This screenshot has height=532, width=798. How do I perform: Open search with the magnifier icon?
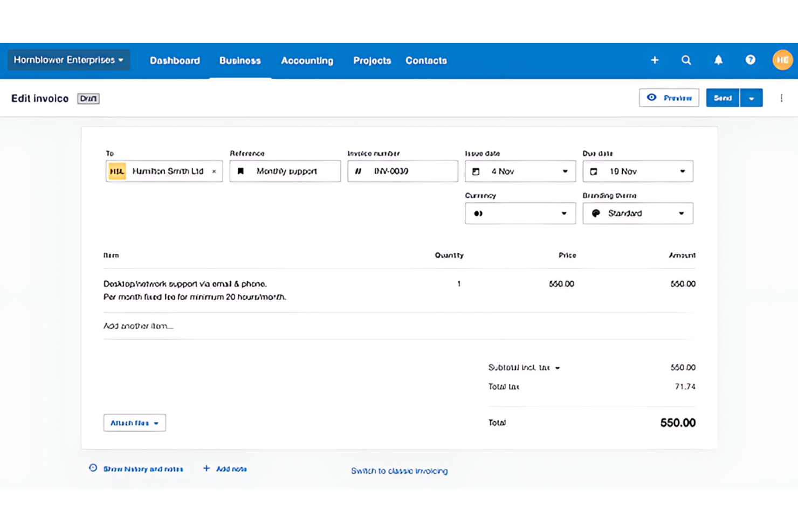[x=686, y=60]
